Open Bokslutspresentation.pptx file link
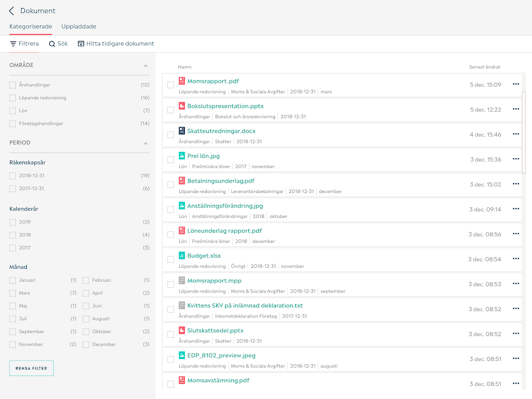The width and height of the screenshot is (532, 399). click(225, 106)
